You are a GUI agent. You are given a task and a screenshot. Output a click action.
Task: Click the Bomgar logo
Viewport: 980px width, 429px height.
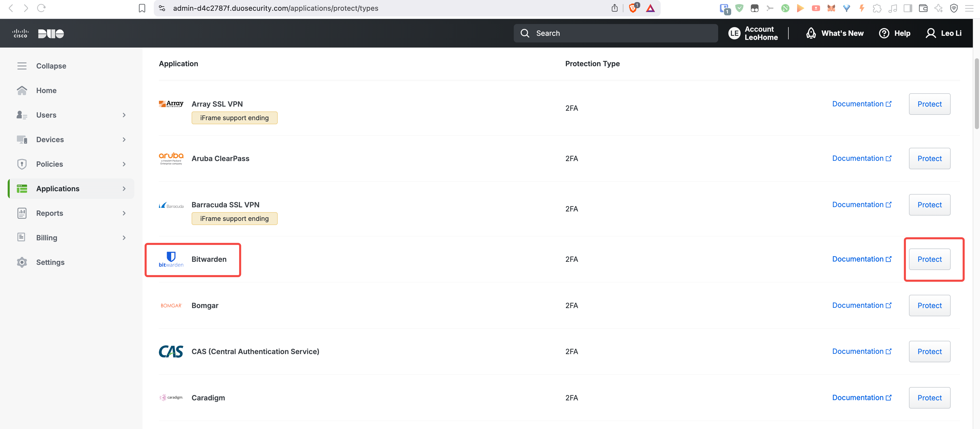click(x=171, y=306)
